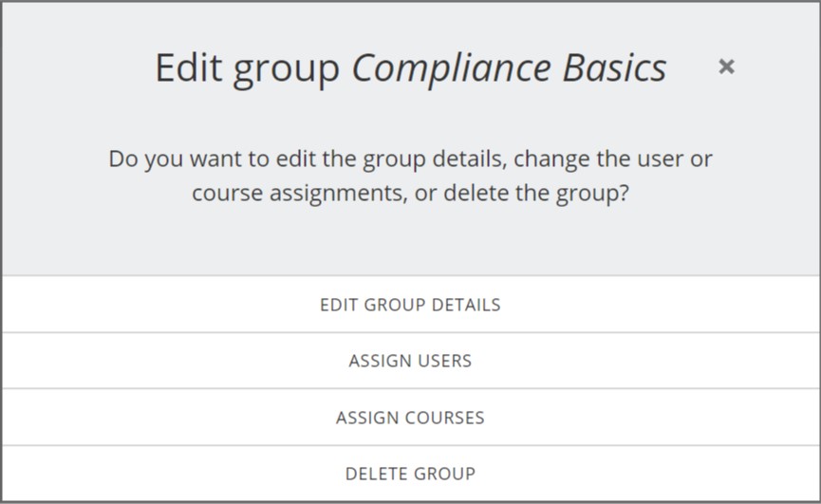Pick Assign Courses from the options list

click(x=410, y=418)
